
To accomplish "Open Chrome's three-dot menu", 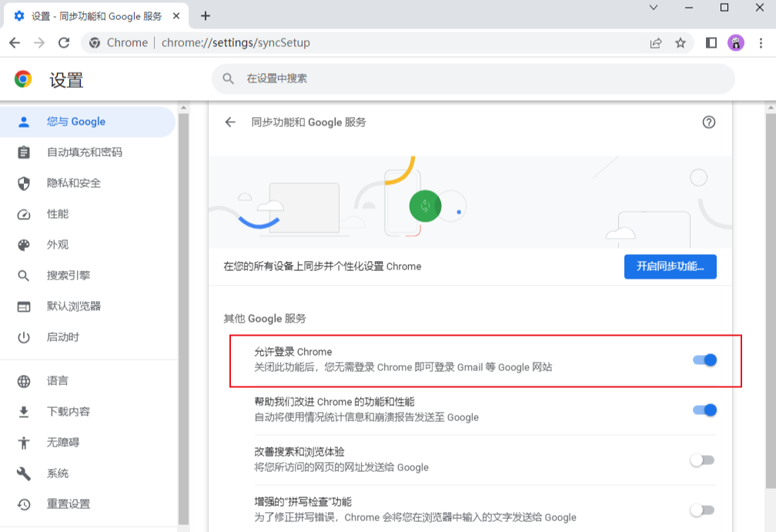I will click(761, 43).
